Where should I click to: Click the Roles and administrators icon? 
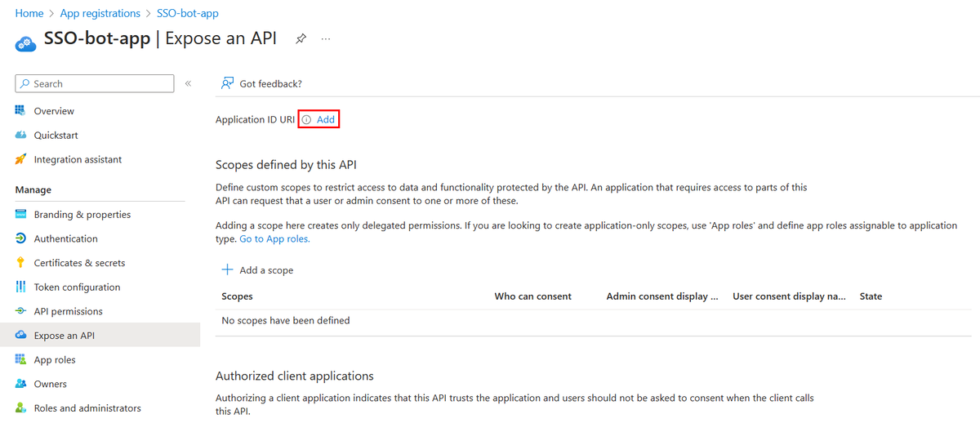(x=20, y=408)
